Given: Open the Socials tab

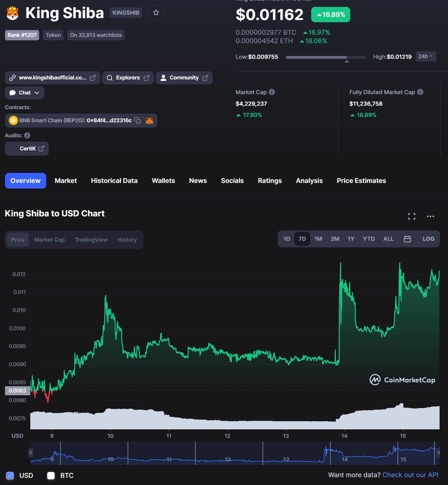Looking at the screenshot, I should click(x=232, y=181).
